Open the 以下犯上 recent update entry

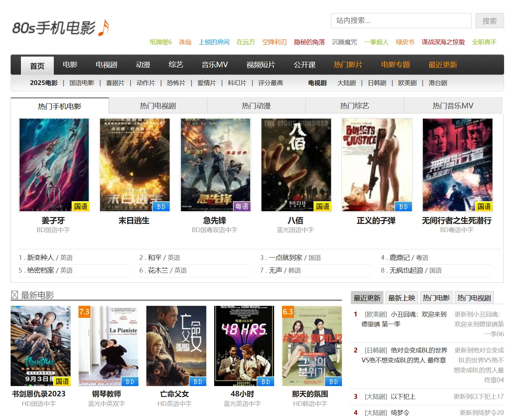click(x=403, y=397)
